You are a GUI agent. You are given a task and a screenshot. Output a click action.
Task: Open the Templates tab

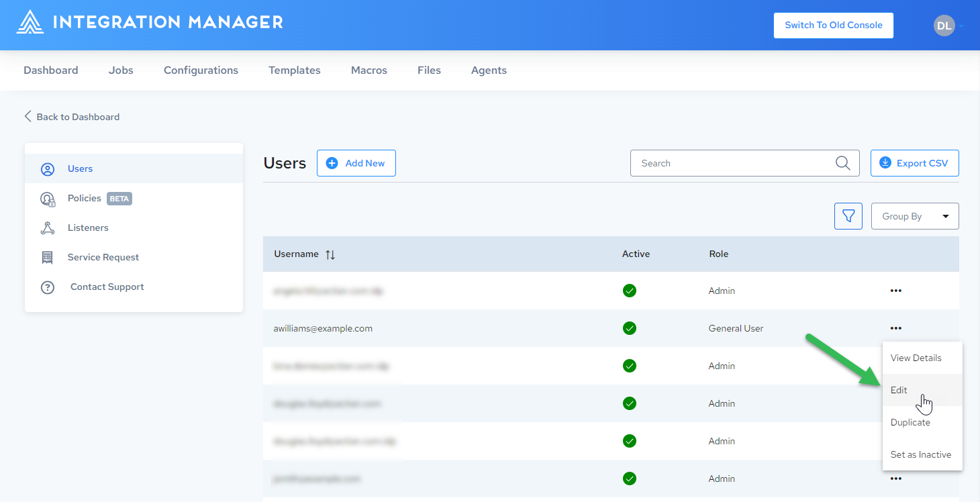point(295,70)
